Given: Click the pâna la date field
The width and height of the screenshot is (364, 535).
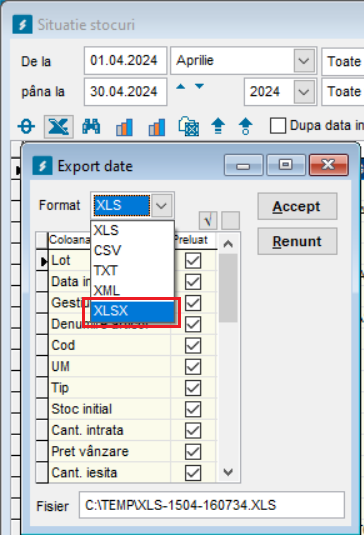Looking at the screenshot, I should 125,92.
